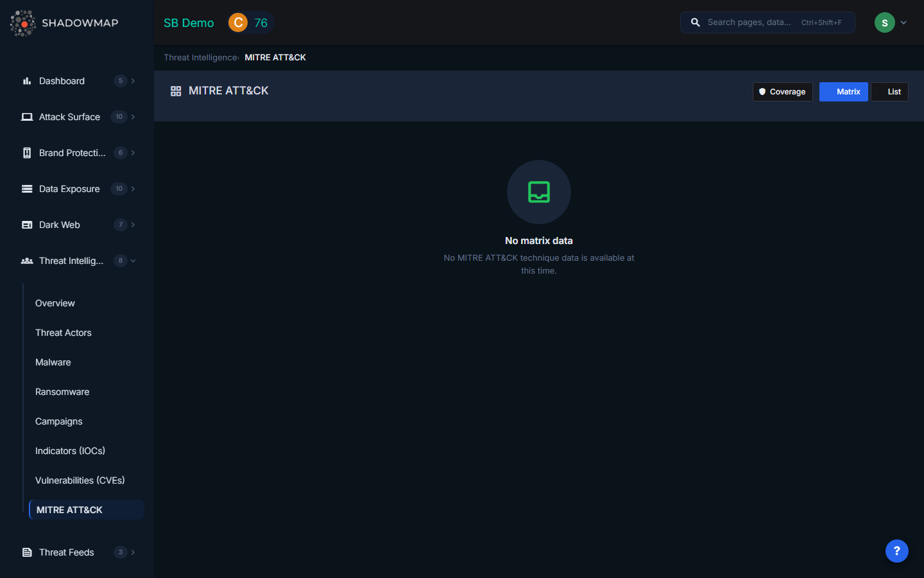This screenshot has width=924, height=578.
Task: Go to Vulnerabilities (CVEs) page
Action: [80, 480]
